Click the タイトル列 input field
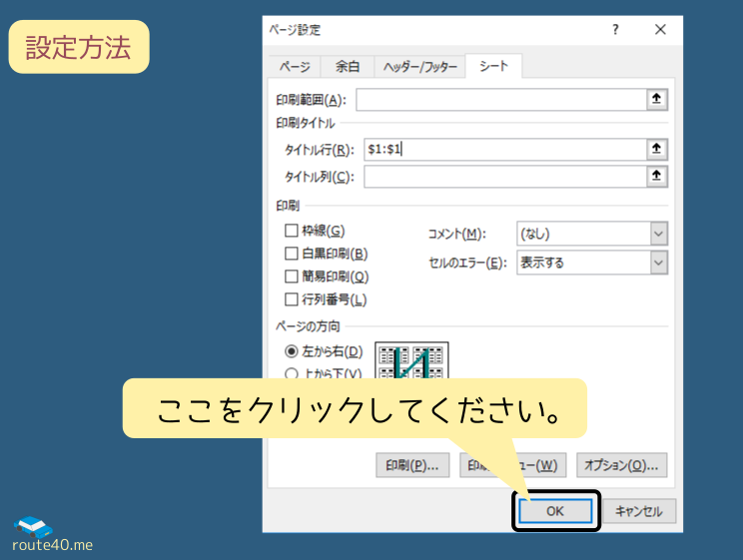 point(505,177)
